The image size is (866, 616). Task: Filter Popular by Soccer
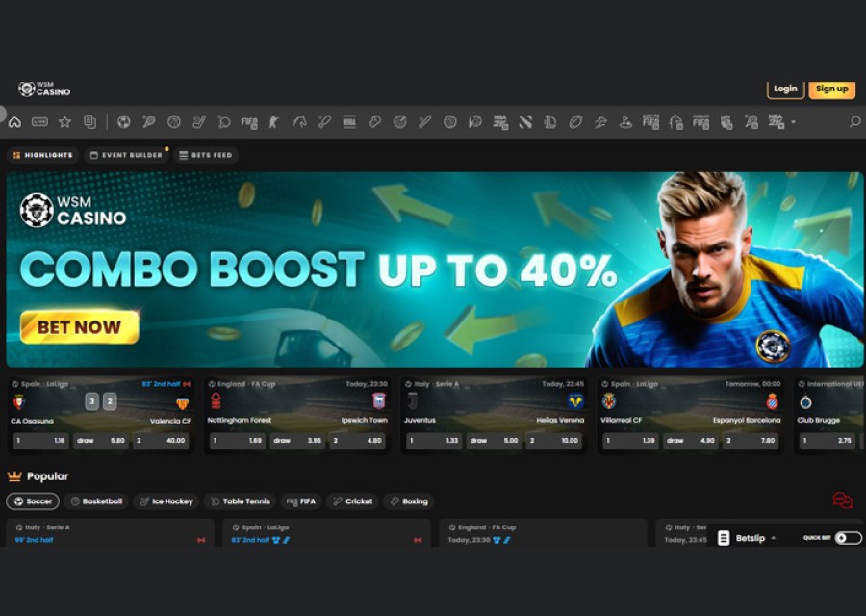[x=33, y=501]
